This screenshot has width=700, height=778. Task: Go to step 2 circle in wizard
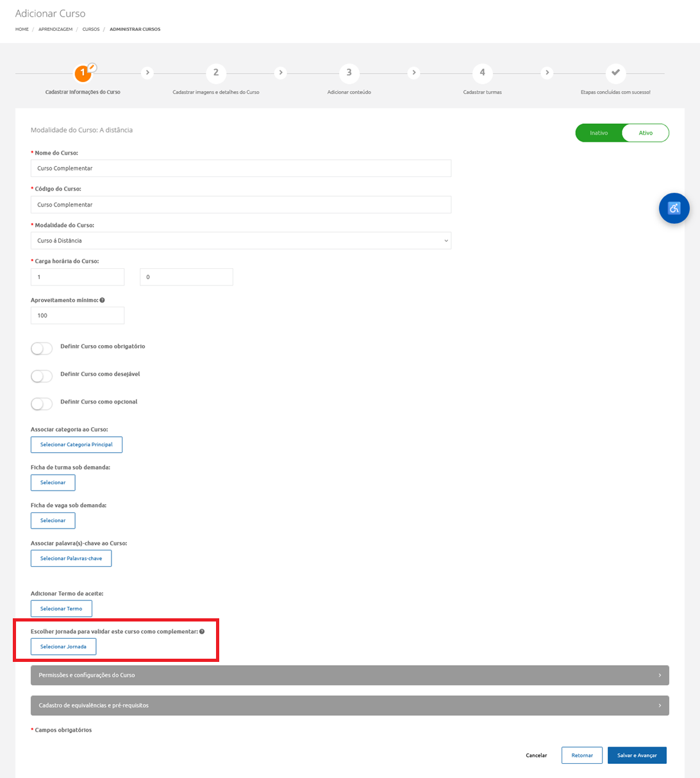tap(216, 73)
